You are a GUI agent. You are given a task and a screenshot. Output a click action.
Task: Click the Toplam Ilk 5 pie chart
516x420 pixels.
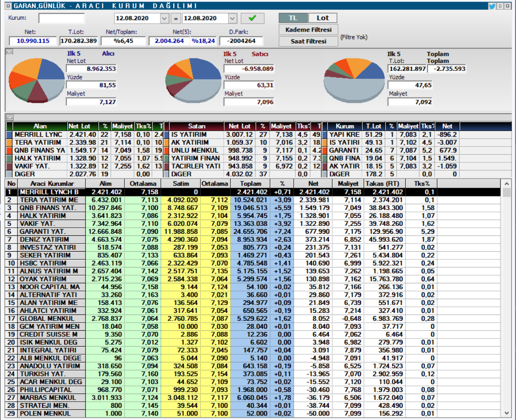point(354,80)
